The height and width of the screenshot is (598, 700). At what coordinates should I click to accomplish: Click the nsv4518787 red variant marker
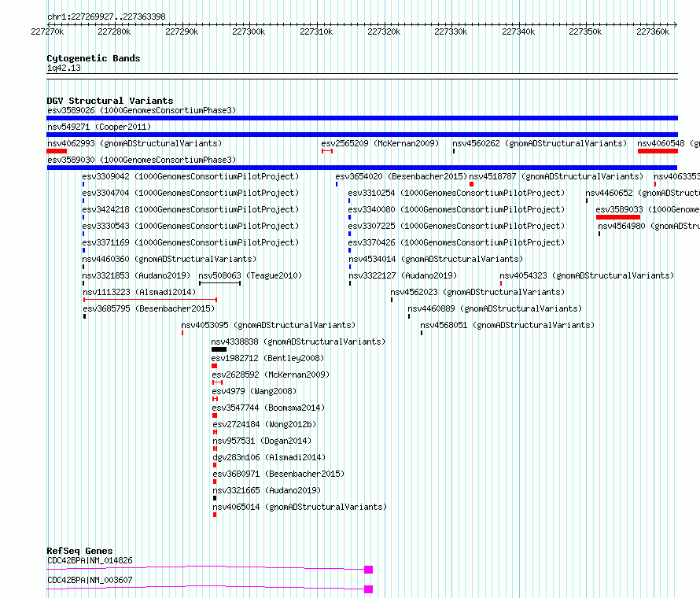tap(471, 184)
